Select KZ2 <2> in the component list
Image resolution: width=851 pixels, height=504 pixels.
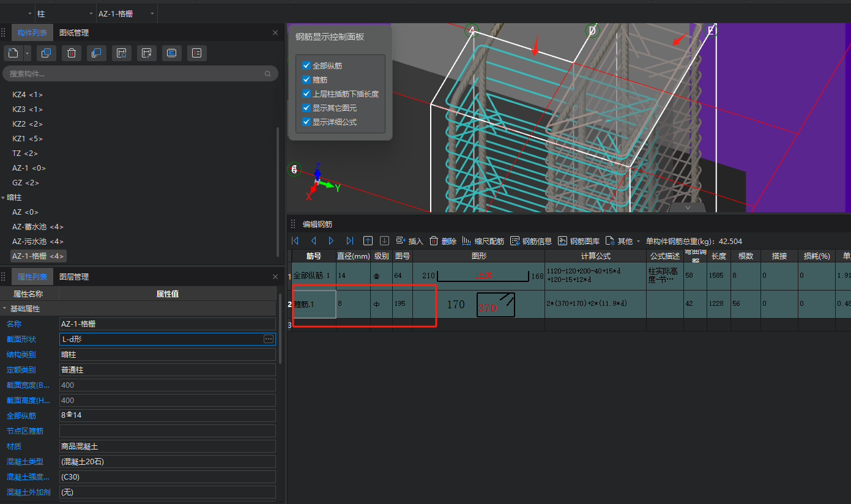click(x=28, y=124)
